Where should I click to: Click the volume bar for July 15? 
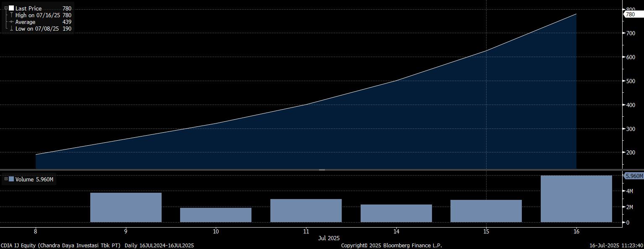tap(486, 211)
